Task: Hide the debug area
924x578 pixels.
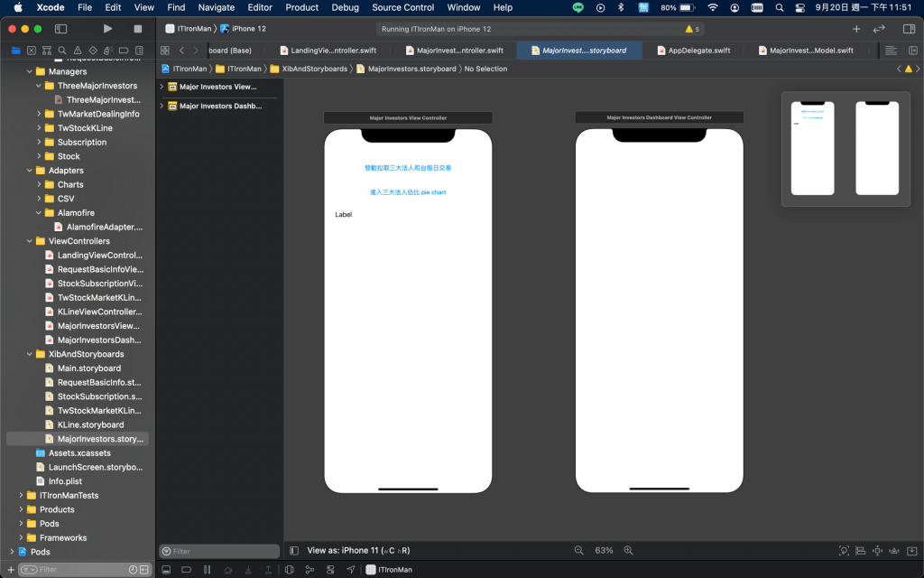Action: pos(166,570)
